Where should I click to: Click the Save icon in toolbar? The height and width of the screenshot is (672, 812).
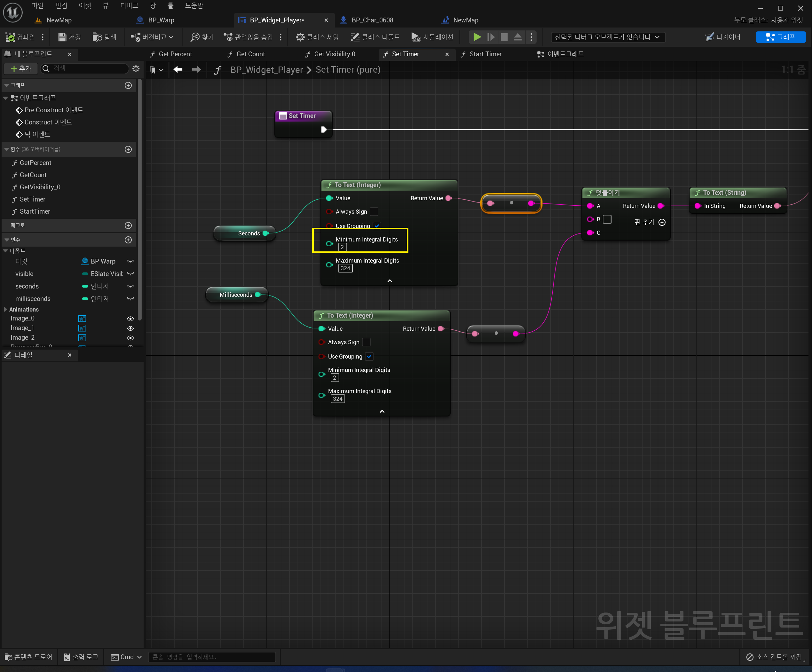coord(62,37)
